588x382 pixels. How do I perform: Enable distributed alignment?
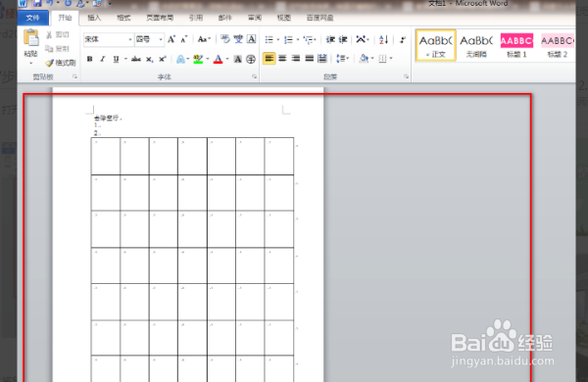322,59
